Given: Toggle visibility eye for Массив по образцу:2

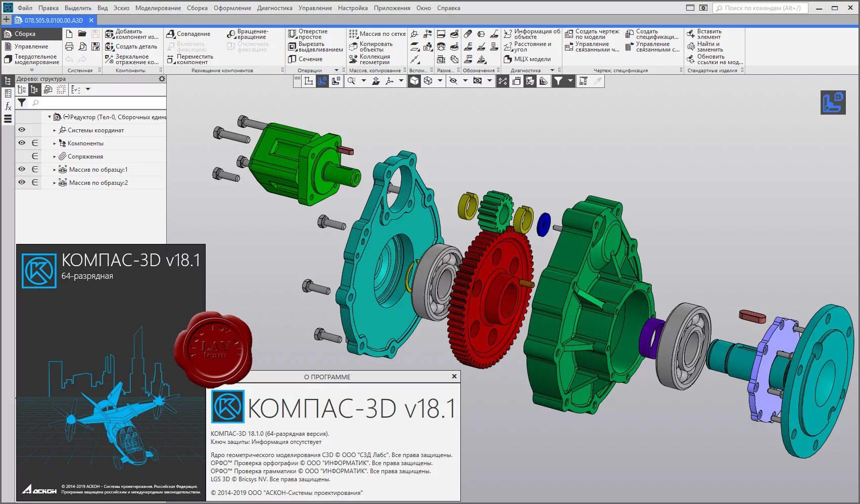Looking at the screenshot, I should pos(22,182).
